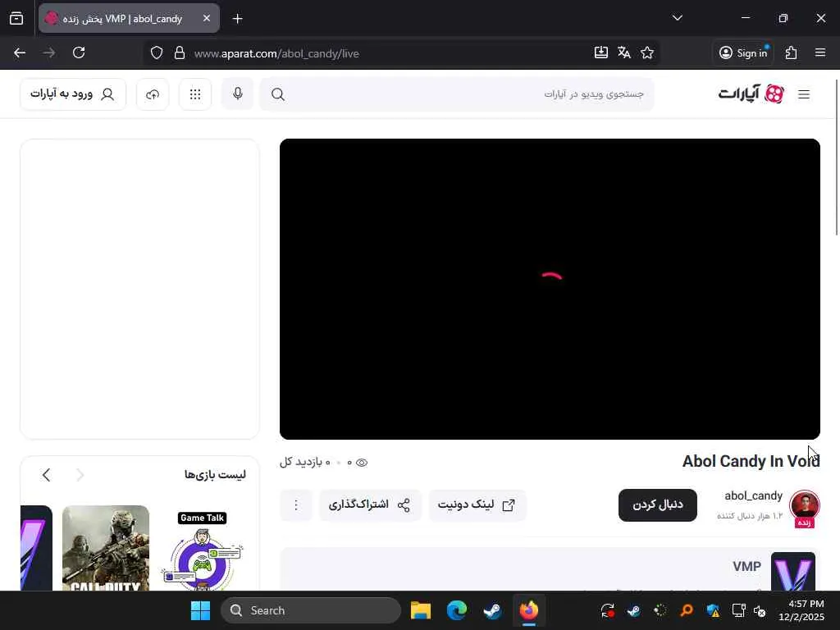This screenshot has height=630, width=840.
Task: Share stream via اشتراک‌گذاری button
Action: [x=370, y=504]
